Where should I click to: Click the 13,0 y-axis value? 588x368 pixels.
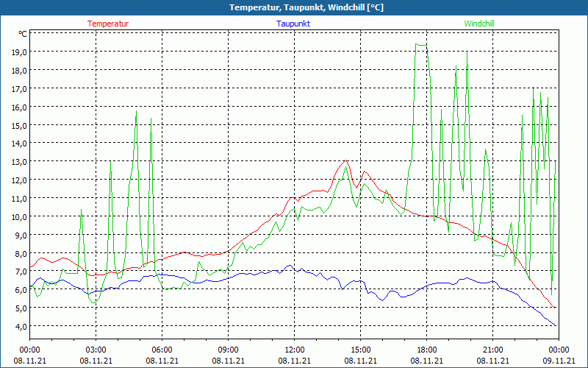19,162
